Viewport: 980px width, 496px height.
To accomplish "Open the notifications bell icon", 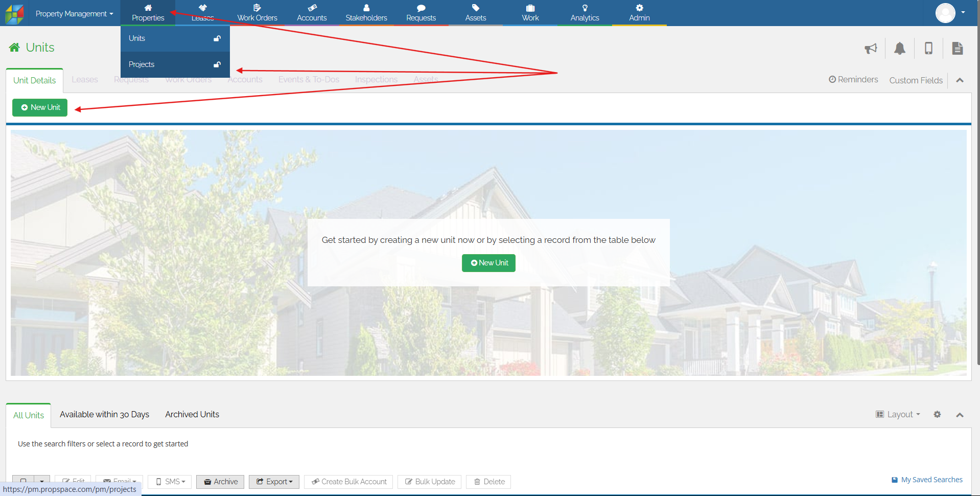I will click(899, 49).
